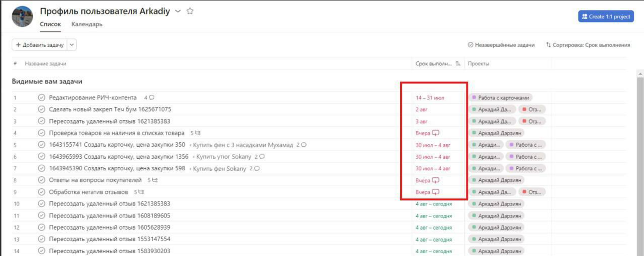Viewport: 644px width, 256px height.
Task: Click the 2 авг due date cell
Action: tap(421, 109)
